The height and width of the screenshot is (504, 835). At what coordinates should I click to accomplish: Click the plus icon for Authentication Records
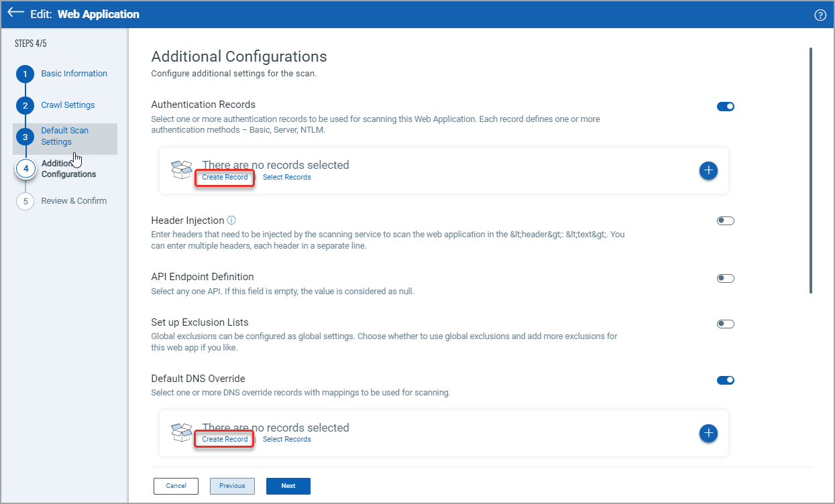pos(708,171)
